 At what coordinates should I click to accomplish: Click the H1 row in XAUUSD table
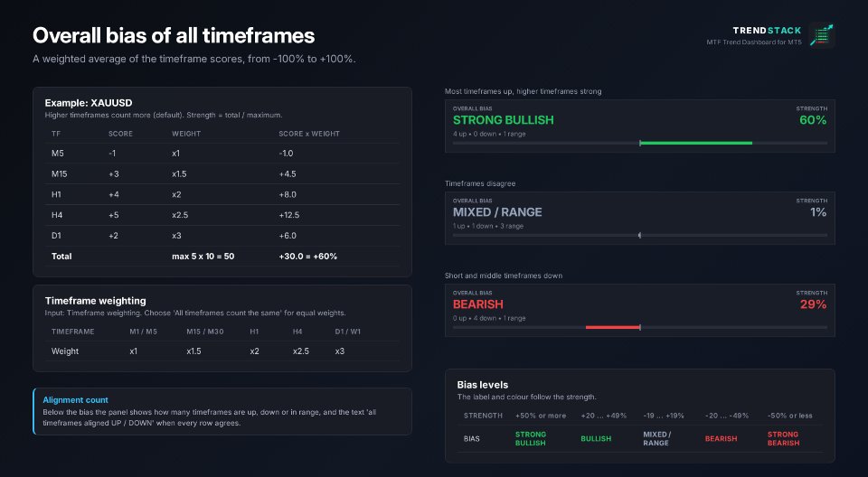(x=222, y=194)
